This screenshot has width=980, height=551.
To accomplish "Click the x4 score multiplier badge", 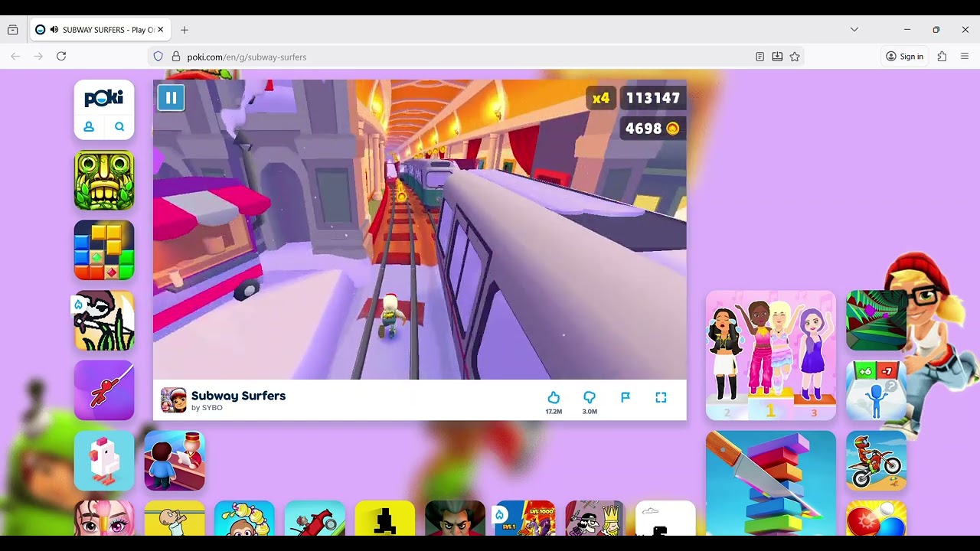I will coord(601,98).
